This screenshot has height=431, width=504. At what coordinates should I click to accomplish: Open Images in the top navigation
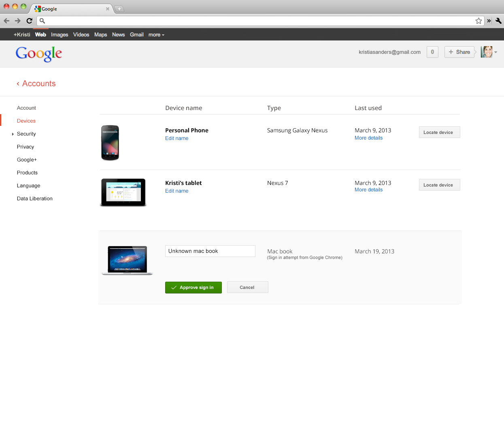tap(60, 34)
